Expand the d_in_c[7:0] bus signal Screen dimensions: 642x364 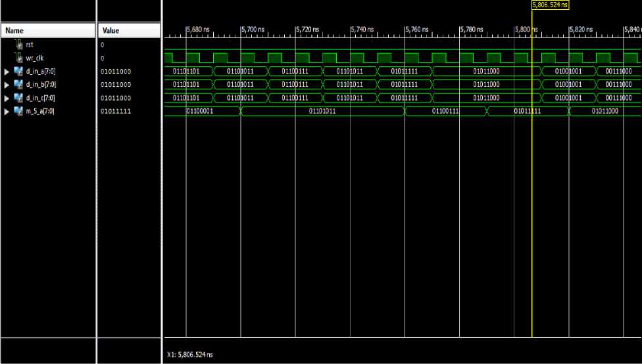coord(7,99)
